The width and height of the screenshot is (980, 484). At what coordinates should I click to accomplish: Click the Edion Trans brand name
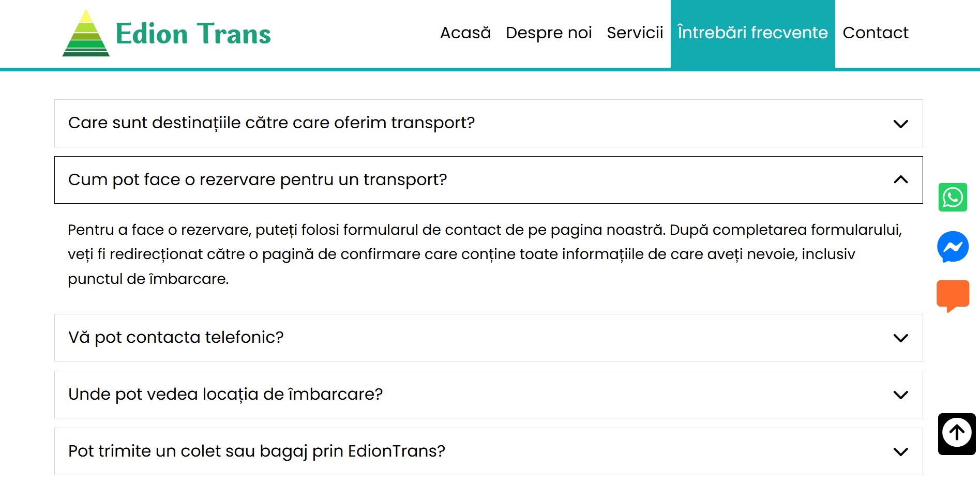pyautogui.click(x=193, y=34)
